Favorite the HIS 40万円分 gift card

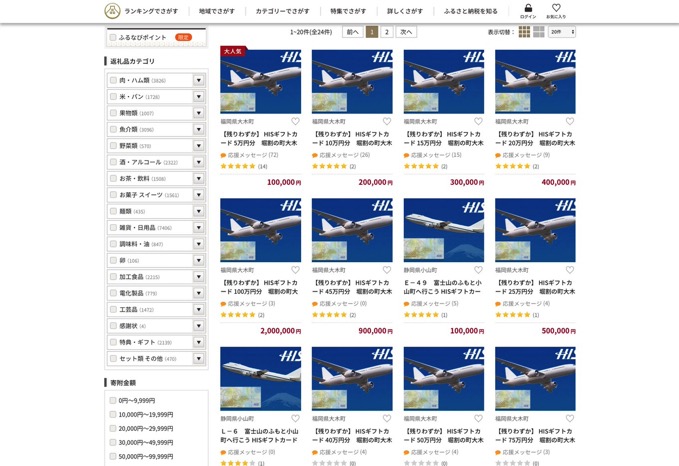(x=387, y=418)
